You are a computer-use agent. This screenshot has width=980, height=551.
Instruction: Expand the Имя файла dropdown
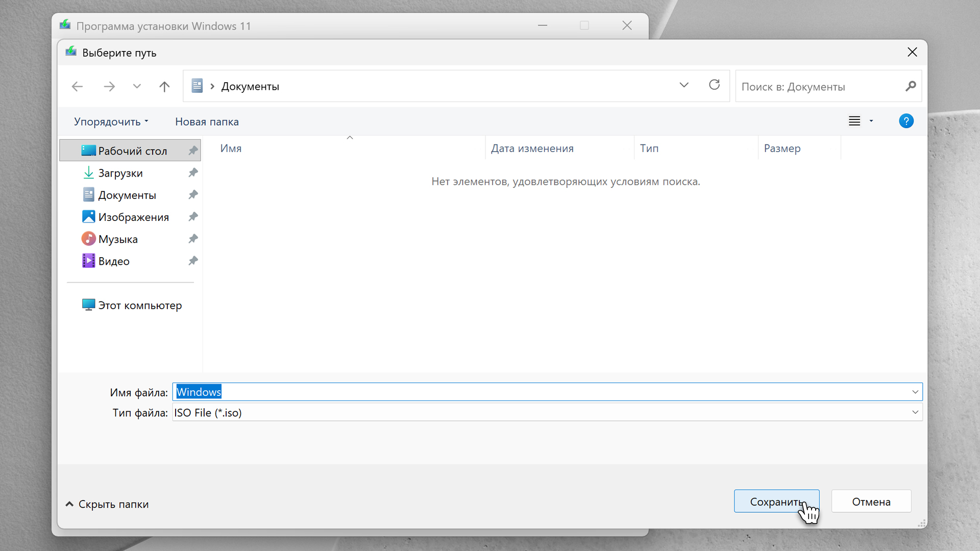click(x=915, y=392)
